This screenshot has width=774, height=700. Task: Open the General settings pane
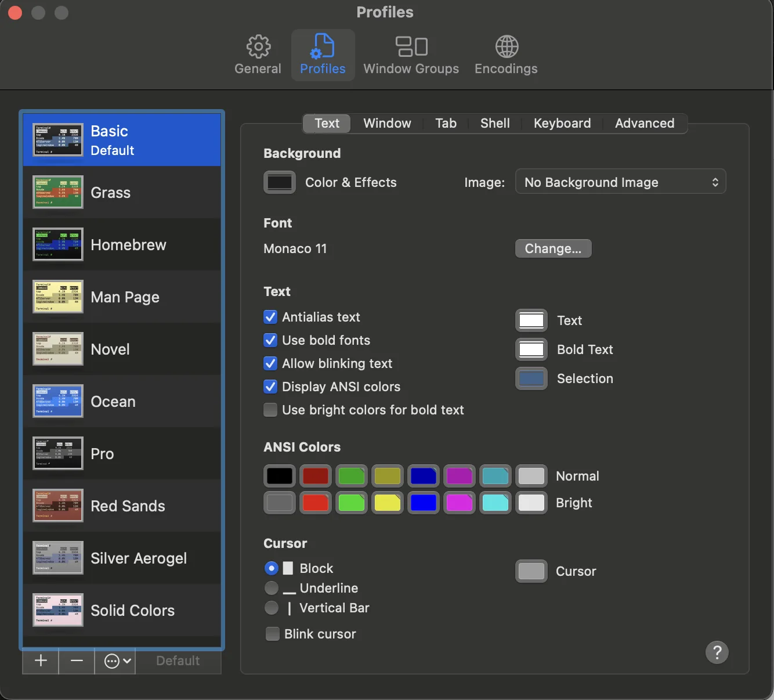(257, 54)
